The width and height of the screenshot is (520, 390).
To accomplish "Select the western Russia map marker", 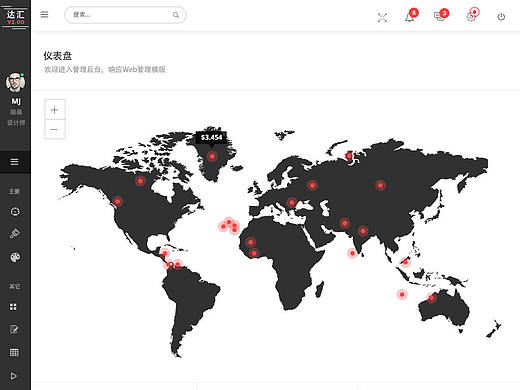I will [x=312, y=185].
